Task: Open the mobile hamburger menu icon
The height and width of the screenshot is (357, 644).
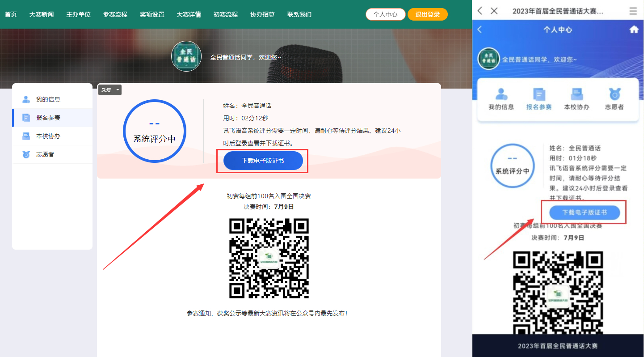Action: tap(633, 11)
